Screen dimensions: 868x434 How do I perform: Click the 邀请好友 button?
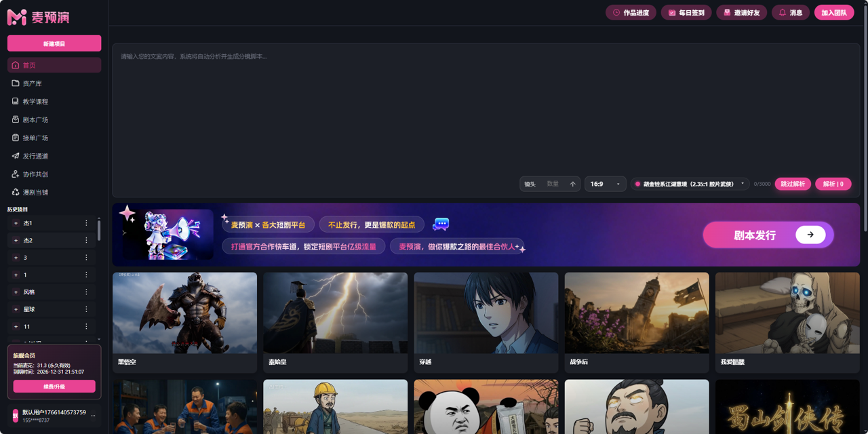742,12
